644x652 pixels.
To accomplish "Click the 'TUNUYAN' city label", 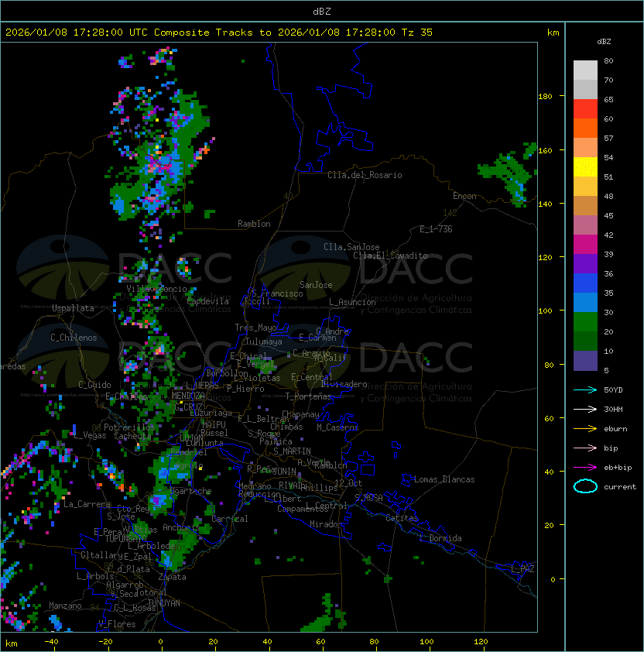I will coord(164,603).
